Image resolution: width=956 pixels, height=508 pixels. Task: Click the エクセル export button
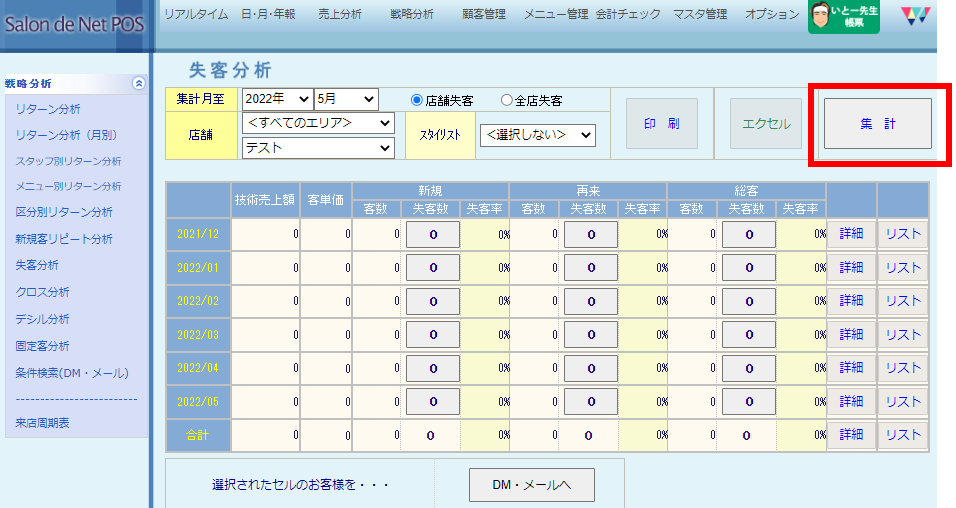(766, 124)
